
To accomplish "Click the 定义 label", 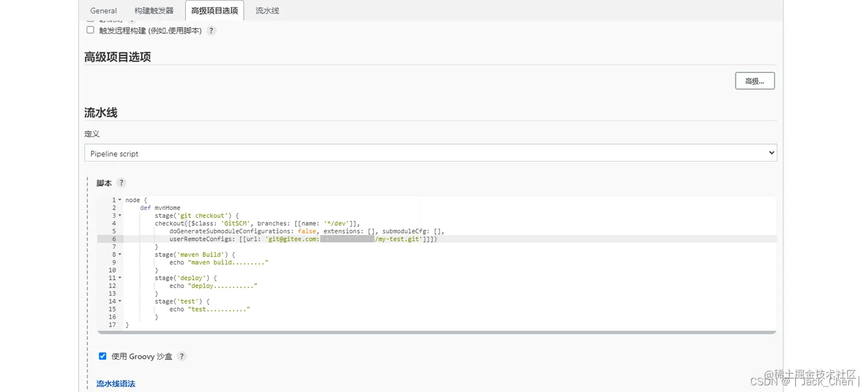I will coord(92,133).
